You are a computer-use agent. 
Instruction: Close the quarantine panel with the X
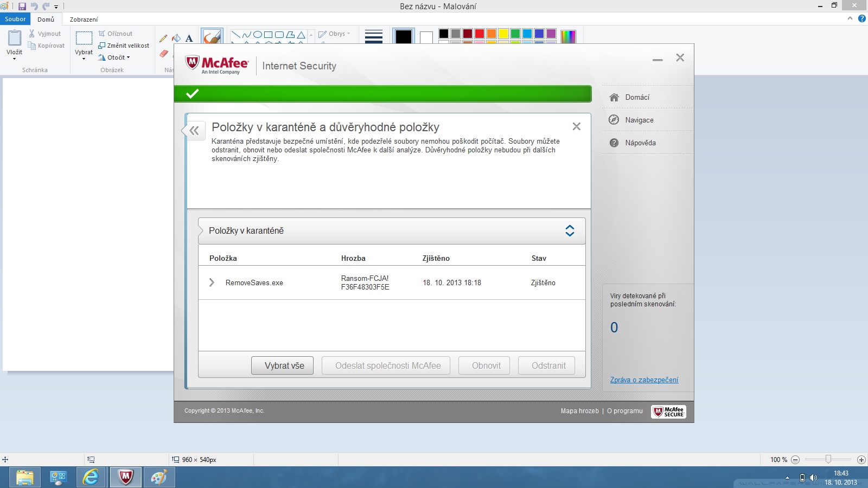coord(577,126)
